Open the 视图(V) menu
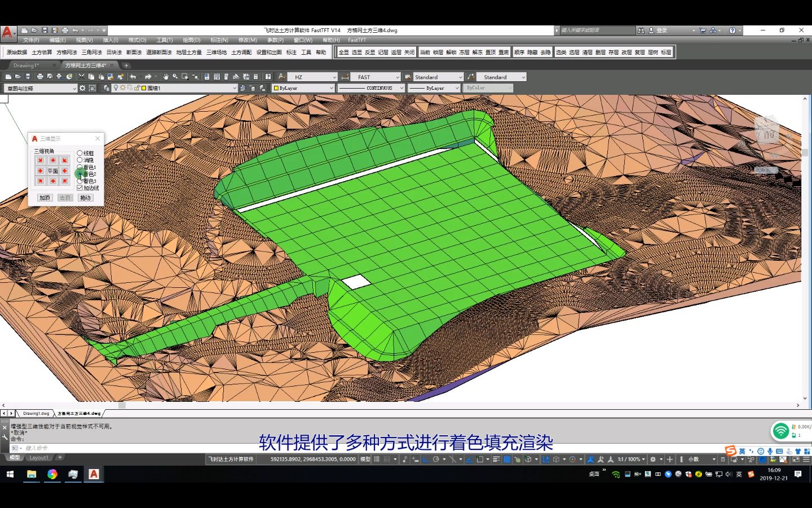This screenshot has height=508, width=812. tap(84, 40)
